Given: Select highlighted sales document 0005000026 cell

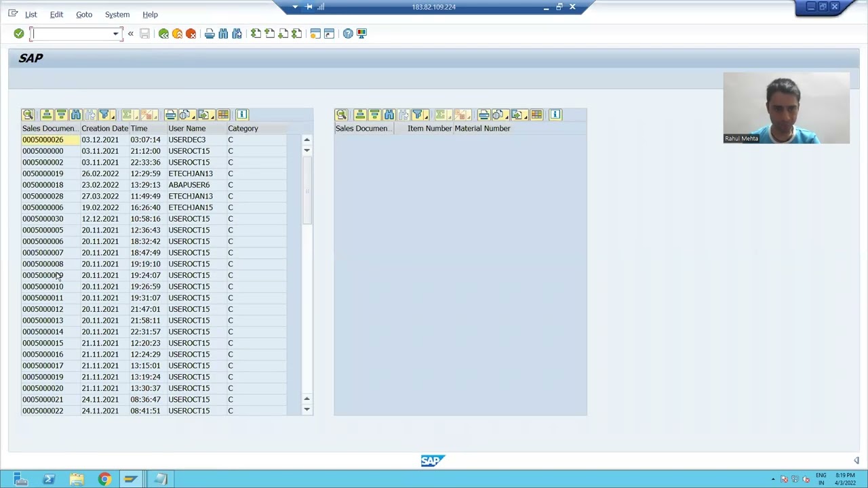Looking at the screenshot, I should (x=50, y=140).
